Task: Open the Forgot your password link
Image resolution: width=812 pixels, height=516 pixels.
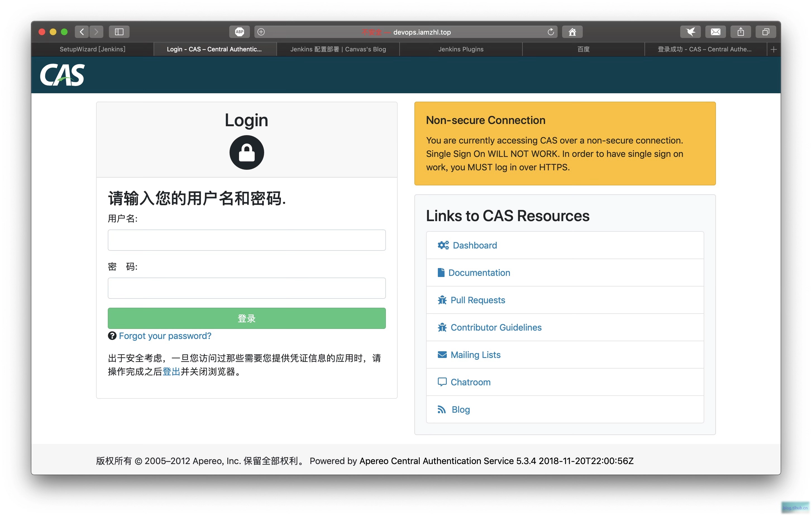Action: point(165,336)
